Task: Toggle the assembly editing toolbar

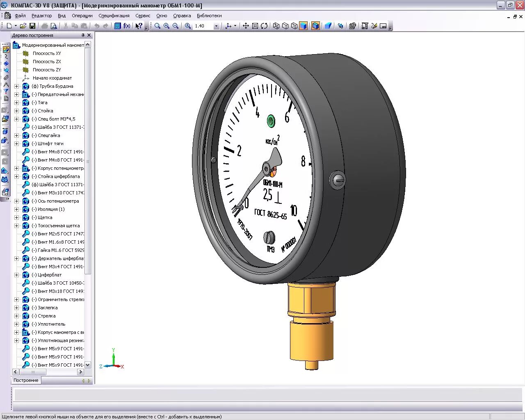Action: pyautogui.click(x=6, y=49)
